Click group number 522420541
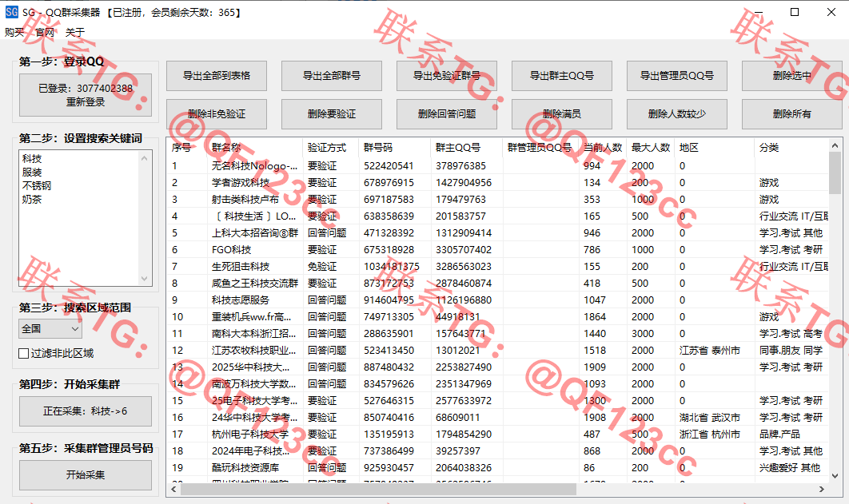Image resolution: width=849 pixels, height=504 pixels. pyautogui.click(x=389, y=166)
